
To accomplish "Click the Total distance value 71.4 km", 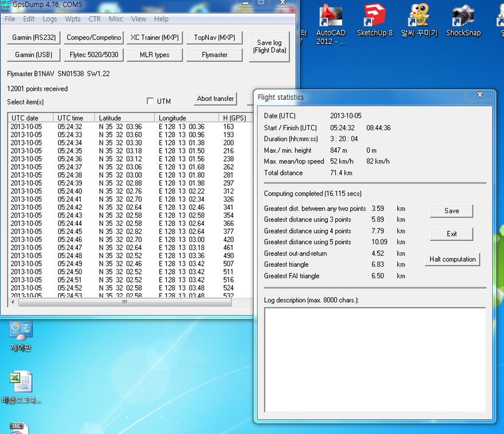I will (x=341, y=173).
